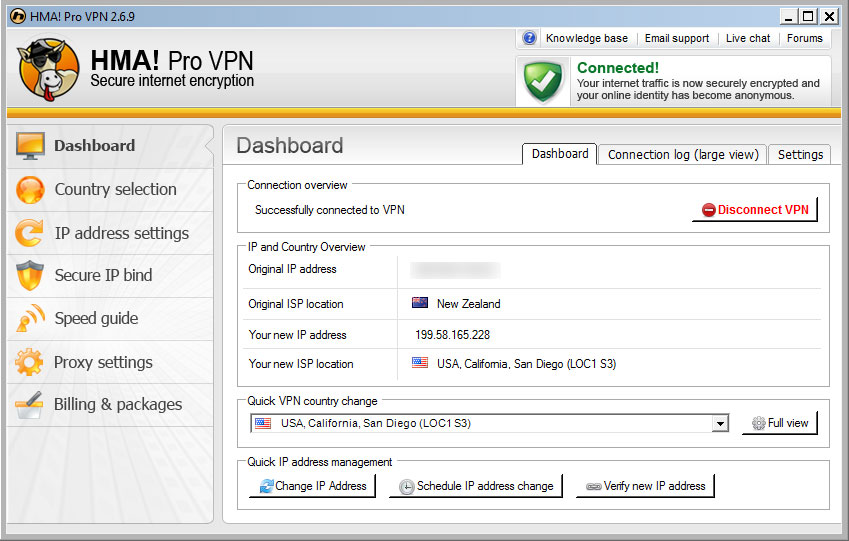Open the Email support link
Image resolution: width=849 pixels, height=541 pixels.
676,38
